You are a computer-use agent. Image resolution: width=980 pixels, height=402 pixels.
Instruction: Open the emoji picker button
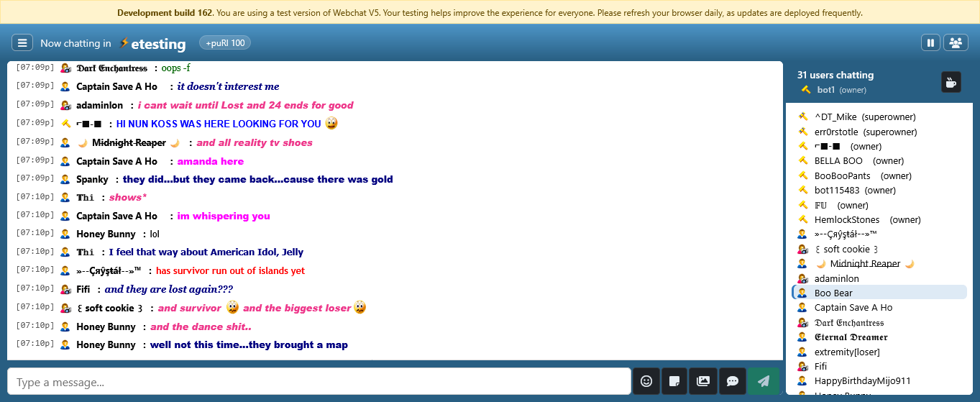point(646,381)
